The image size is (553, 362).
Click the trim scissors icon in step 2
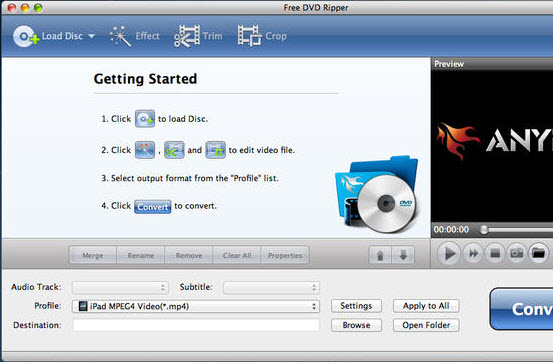tap(174, 150)
